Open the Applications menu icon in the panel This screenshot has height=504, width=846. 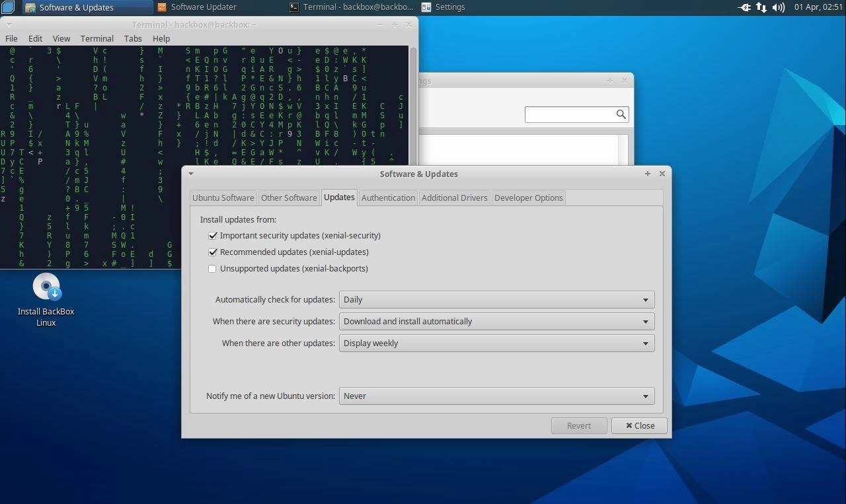click(x=7, y=7)
